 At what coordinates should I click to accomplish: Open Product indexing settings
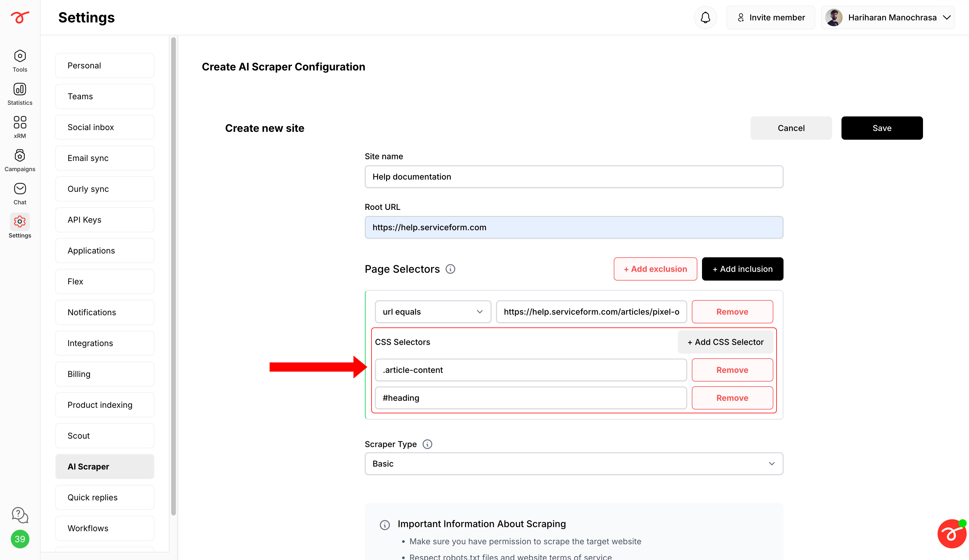105,405
